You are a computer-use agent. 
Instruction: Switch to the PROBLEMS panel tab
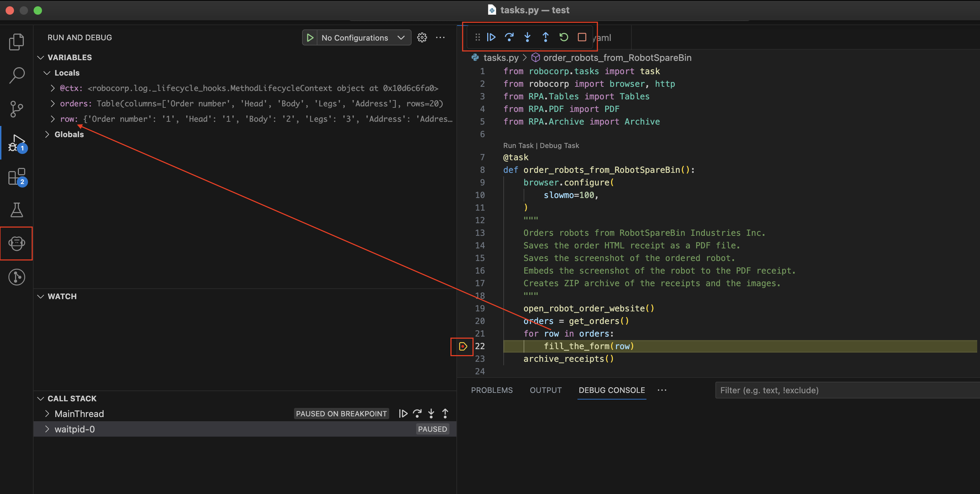coord(491,390)
